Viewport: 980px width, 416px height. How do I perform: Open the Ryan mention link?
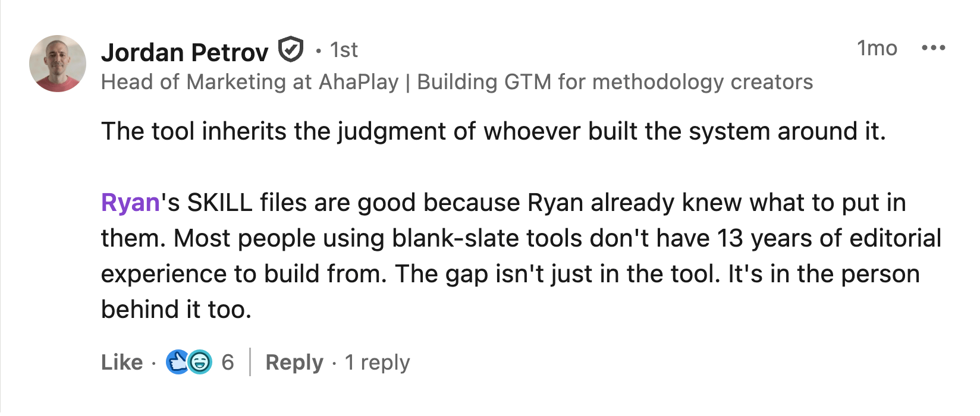(130, 203)
